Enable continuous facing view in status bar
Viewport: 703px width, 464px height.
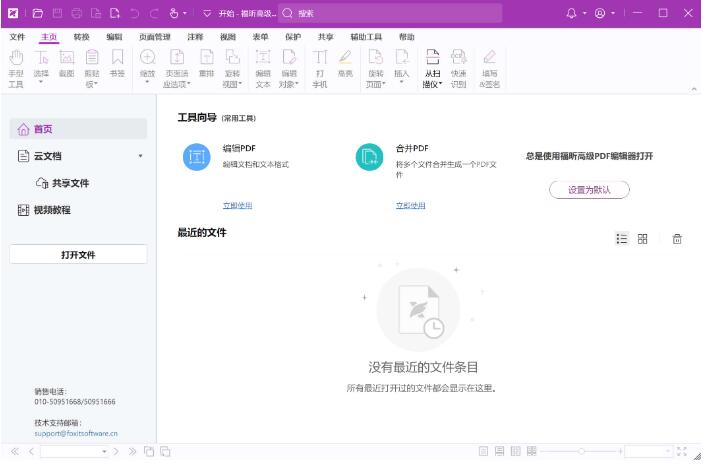tap(532, 451)
